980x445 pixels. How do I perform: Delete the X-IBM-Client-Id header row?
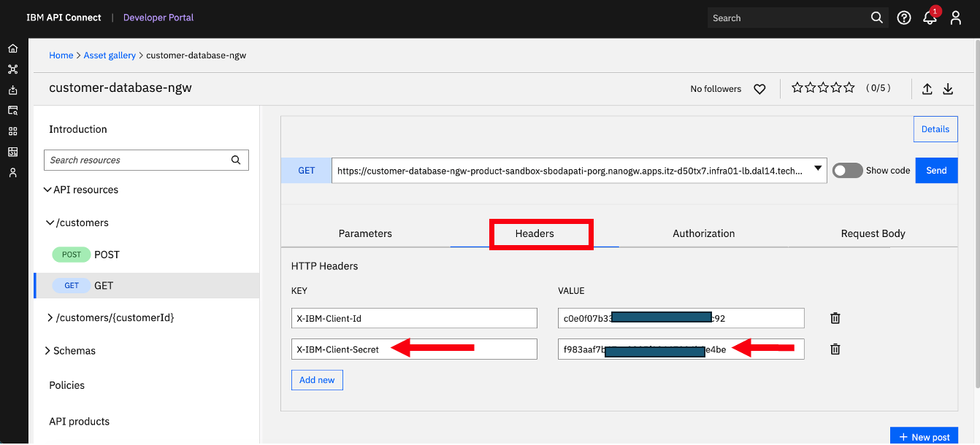835,318
